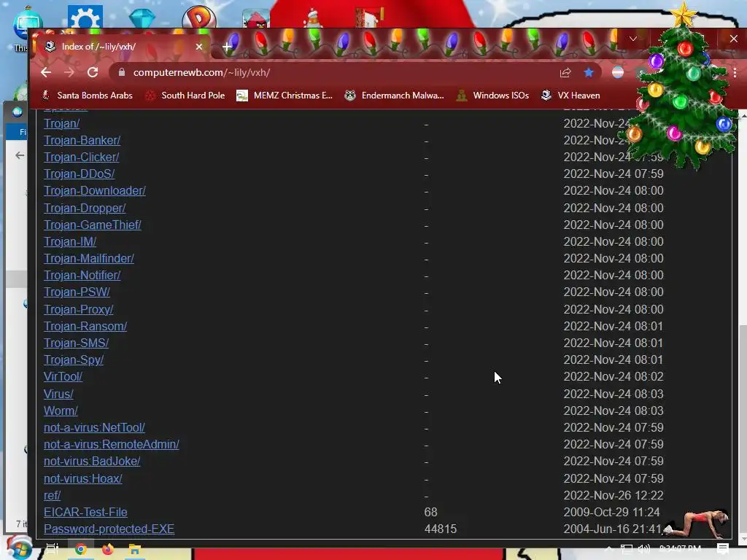
Task: Open the Control Panel gear desktop icon
Action: (85, 17)
